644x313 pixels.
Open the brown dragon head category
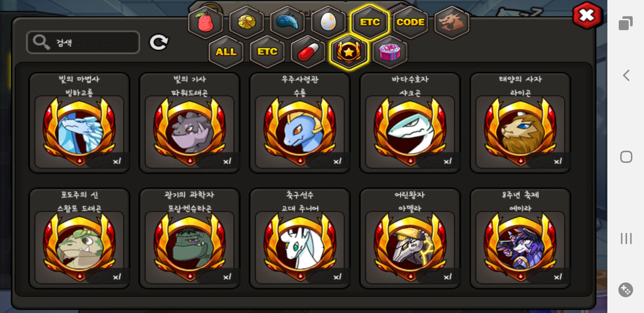pos(452,22)
